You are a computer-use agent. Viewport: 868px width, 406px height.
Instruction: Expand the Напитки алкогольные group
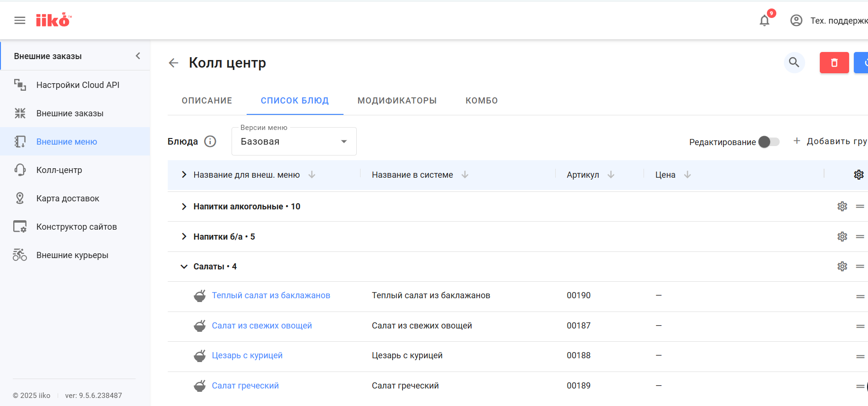(x=184, y=207)
